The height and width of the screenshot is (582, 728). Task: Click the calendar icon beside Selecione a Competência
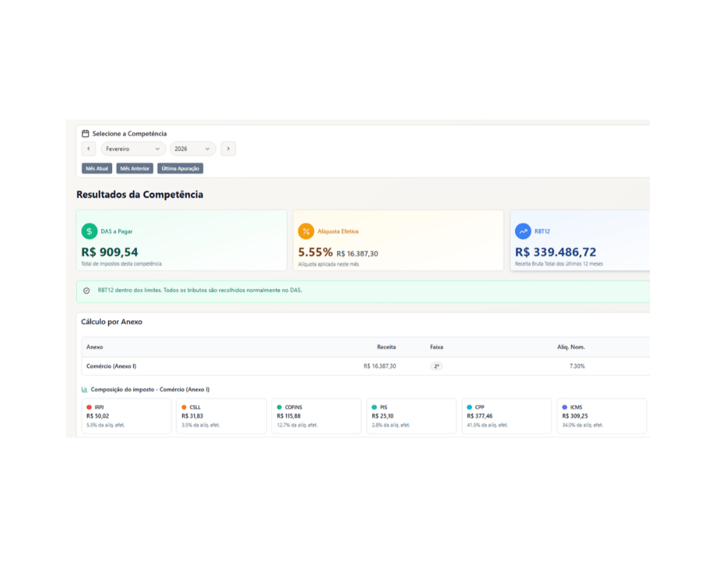86,133
